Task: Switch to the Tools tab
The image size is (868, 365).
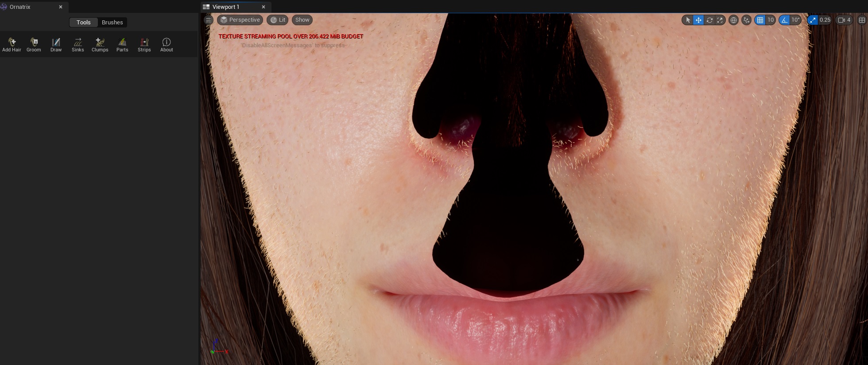Action: point(83,23)
